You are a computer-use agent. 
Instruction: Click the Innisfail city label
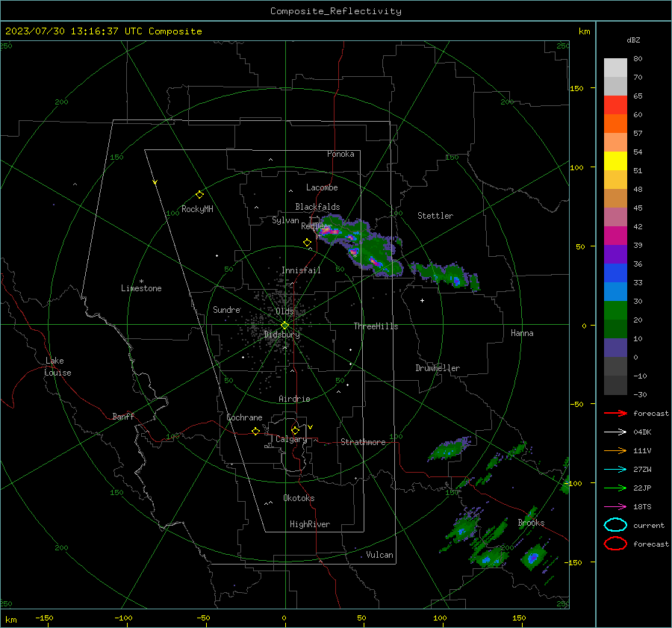click(301, 270)
